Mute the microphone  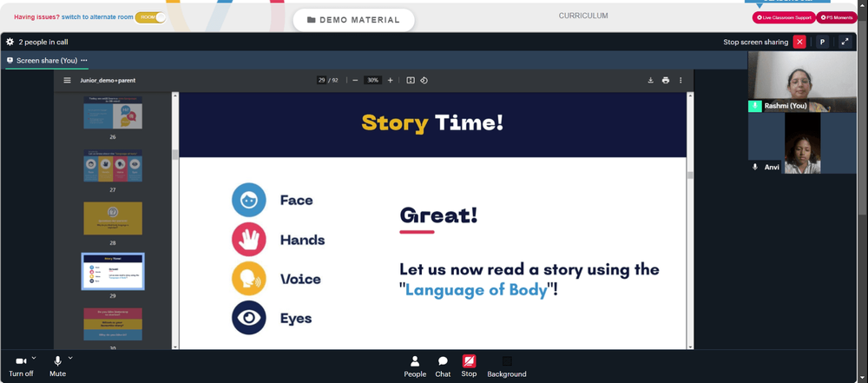57,366
